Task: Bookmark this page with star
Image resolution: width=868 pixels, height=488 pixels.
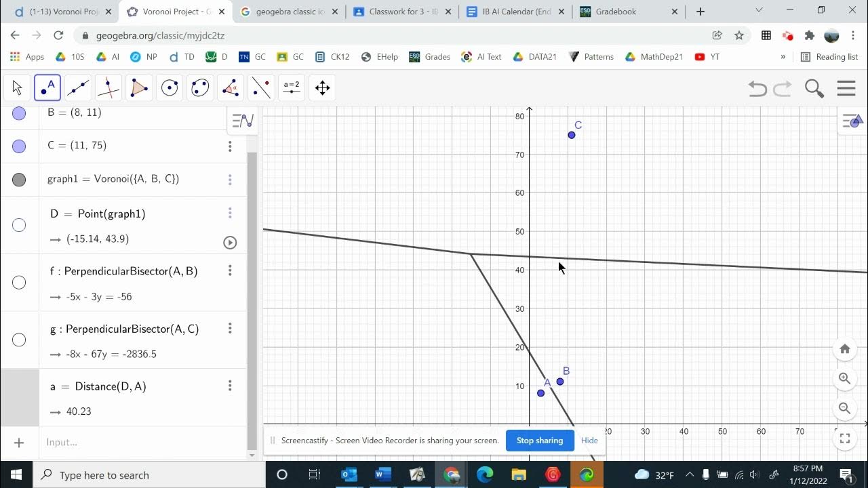Action: click(x=739, y=35)
